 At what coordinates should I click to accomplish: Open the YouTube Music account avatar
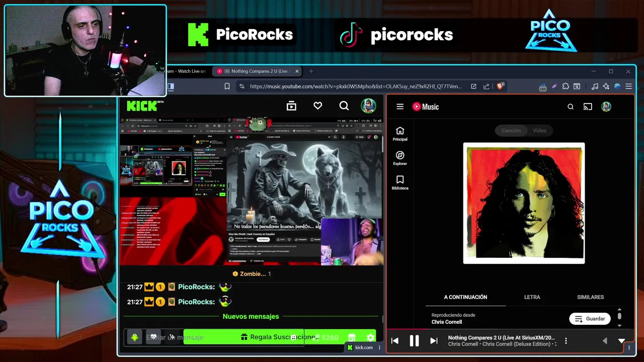pos(606,107)
